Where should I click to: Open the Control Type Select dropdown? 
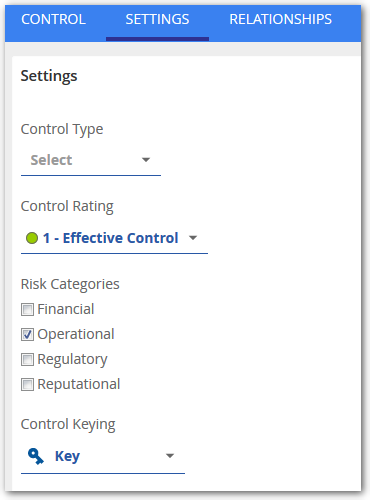(91, 160)
